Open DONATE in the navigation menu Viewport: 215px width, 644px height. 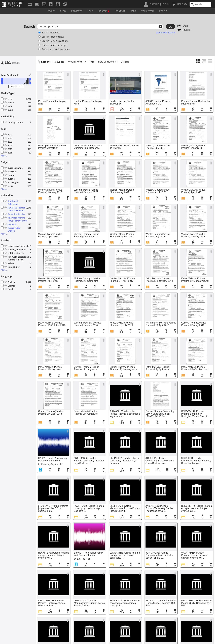coord(104,11)
